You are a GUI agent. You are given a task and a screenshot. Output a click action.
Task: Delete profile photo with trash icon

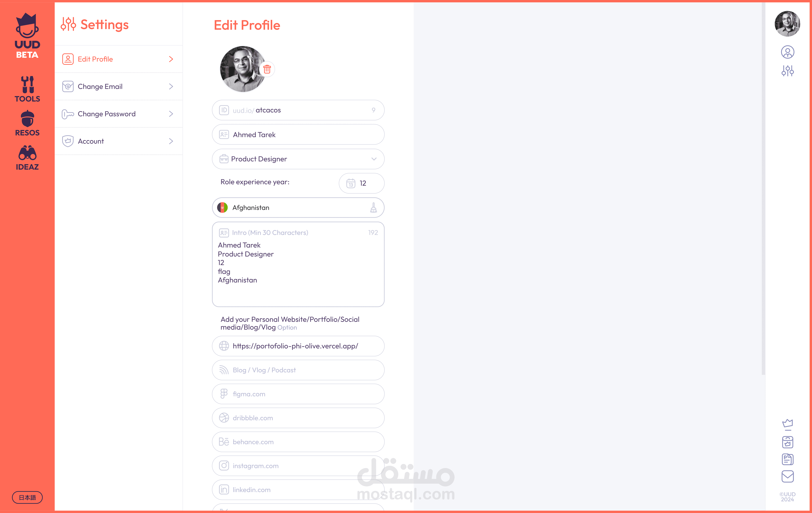click(x=267, y=69)
